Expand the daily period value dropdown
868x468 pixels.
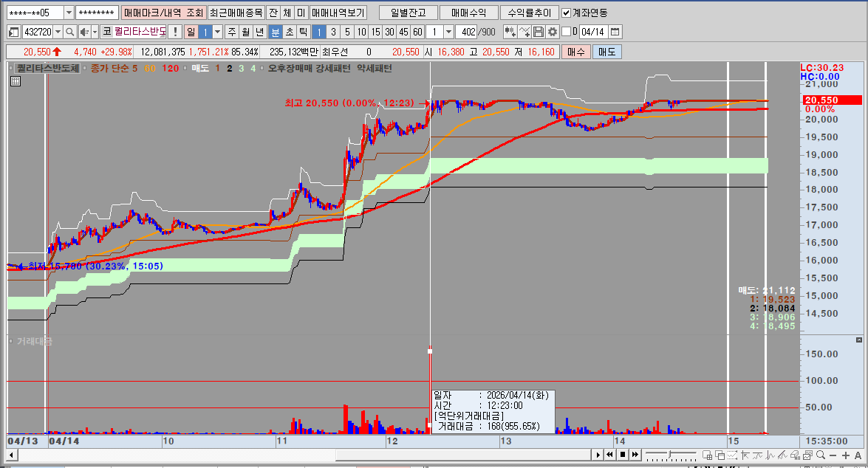point(217,32)
